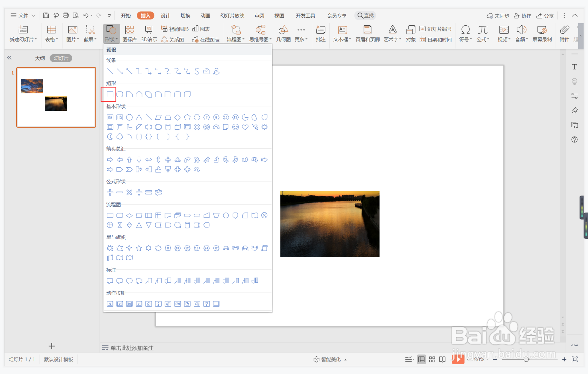Toggle the notes pane button in status bar
This screenshot has width=588, height=374.
(409, 359)
